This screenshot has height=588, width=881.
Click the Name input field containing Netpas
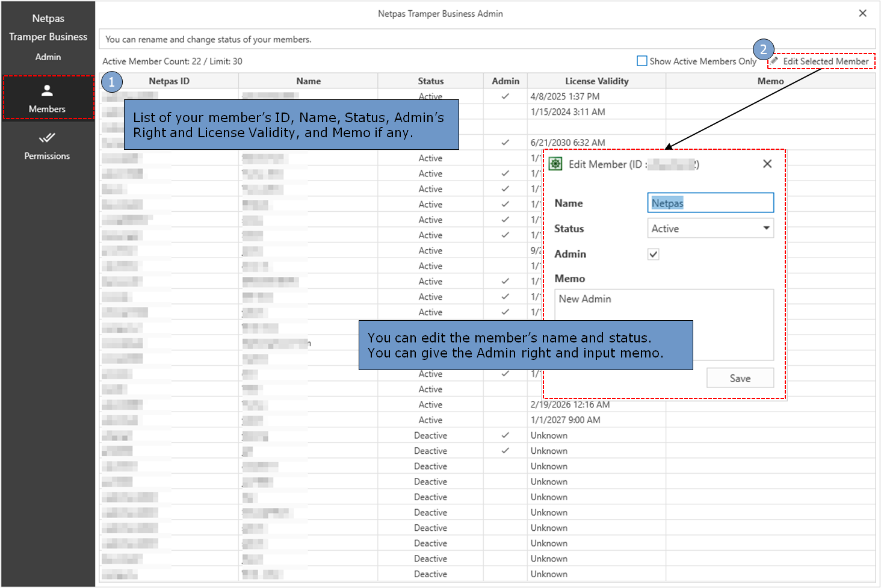click(x=710, y=203)
